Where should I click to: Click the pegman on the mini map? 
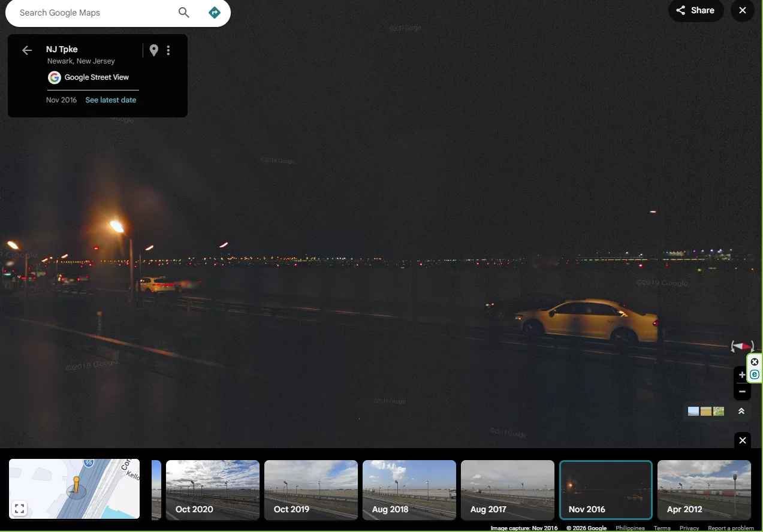point(76,485)
